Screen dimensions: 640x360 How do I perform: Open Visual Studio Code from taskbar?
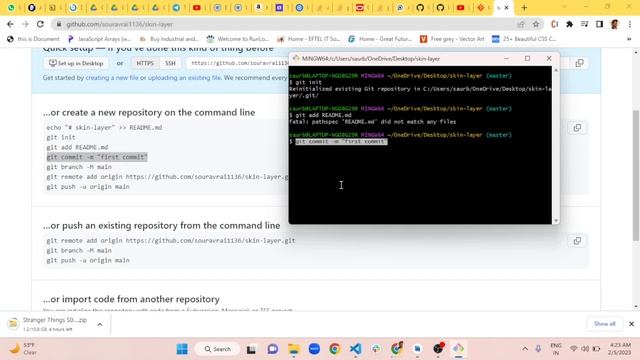[x=356, y=349]
